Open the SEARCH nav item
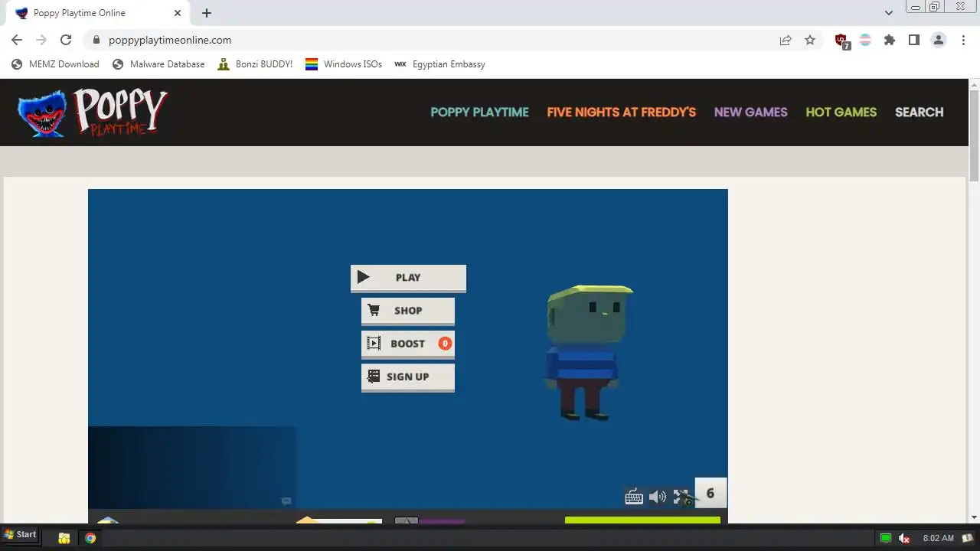Image resolution: width=980 pixels, height=551 pixels. (919, 112)
